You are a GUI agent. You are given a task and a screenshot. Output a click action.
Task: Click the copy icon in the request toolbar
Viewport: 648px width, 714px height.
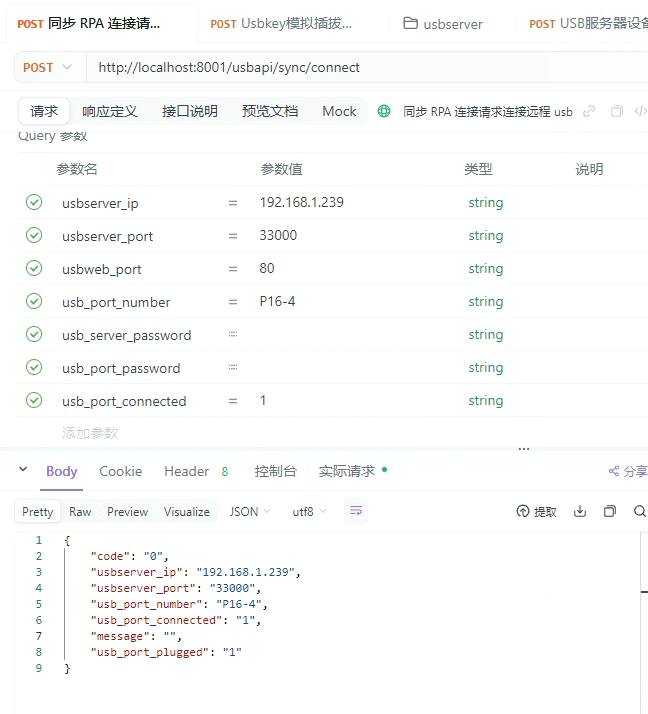tap(616, 111)
